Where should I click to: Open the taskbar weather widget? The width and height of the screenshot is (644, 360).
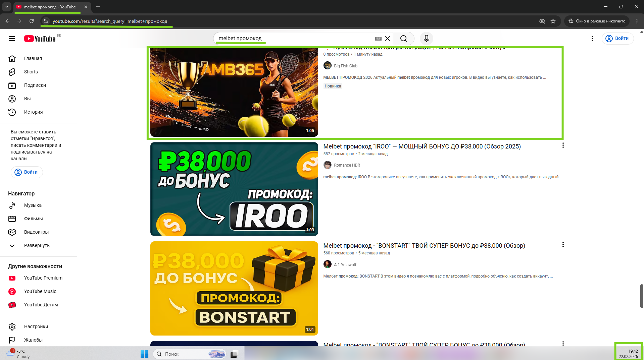pyautogui.click(x=18, y=354)
